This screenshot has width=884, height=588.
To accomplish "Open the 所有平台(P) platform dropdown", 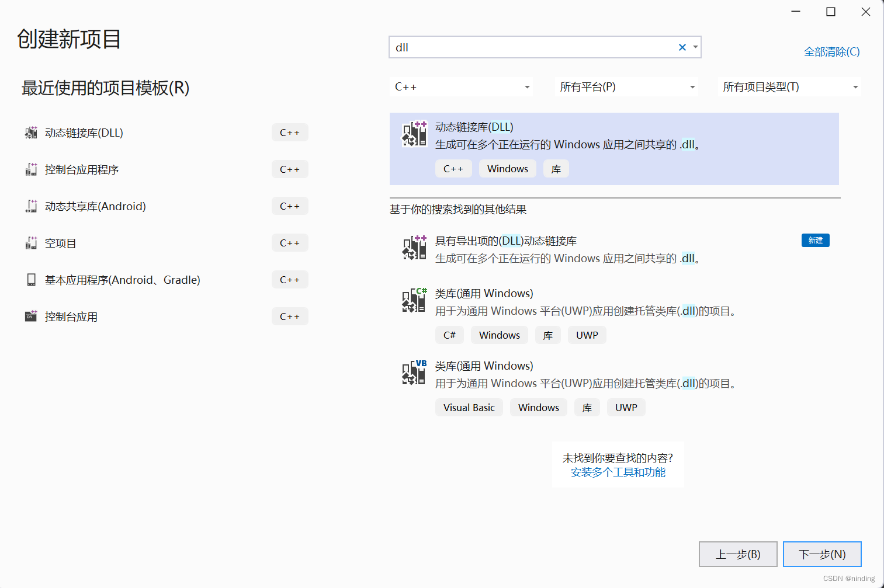I will (x=692, y=86).
